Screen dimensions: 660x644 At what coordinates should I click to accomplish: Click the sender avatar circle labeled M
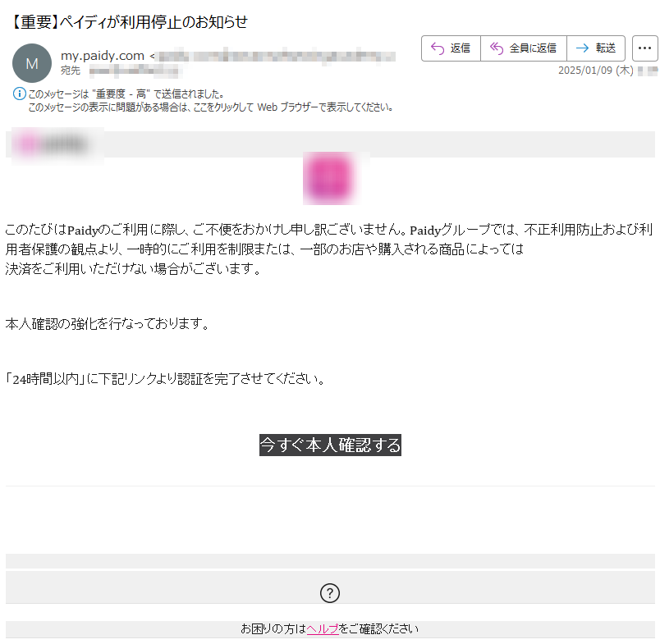[32, 63]
